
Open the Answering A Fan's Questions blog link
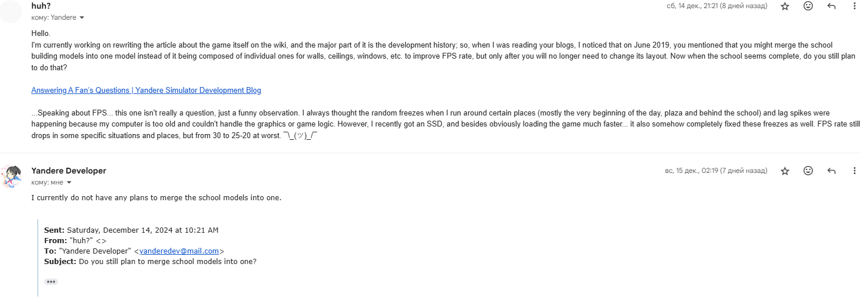146,91
